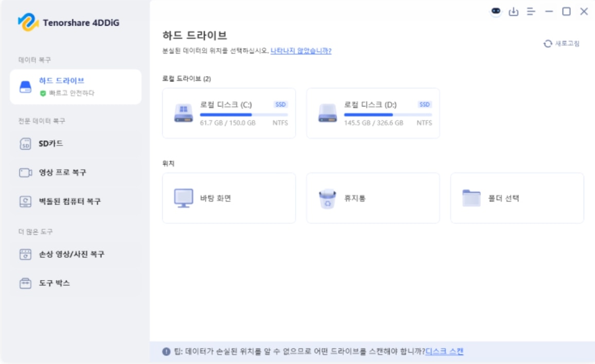This screenshot has height=364, width=595.
Task: Select the 하드 드라이브 sidebar item
Action: (x=76, y=86)
